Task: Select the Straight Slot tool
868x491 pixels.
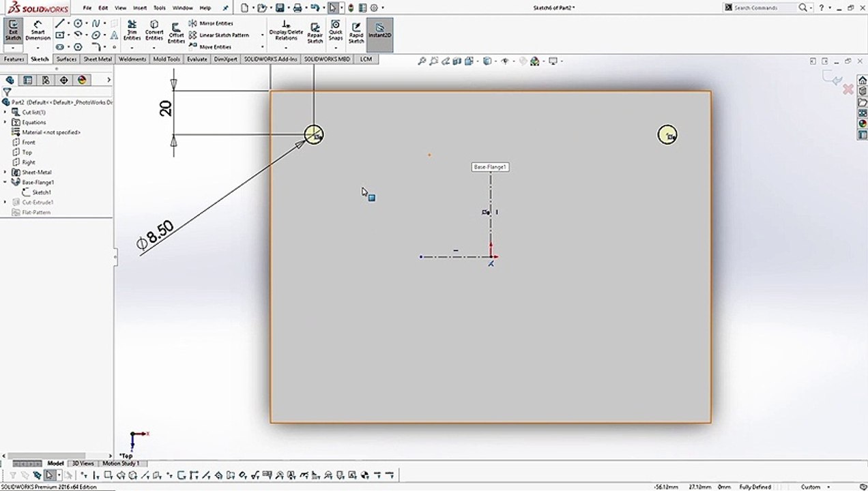Action: pyautogui.click(x=60, y=47)
